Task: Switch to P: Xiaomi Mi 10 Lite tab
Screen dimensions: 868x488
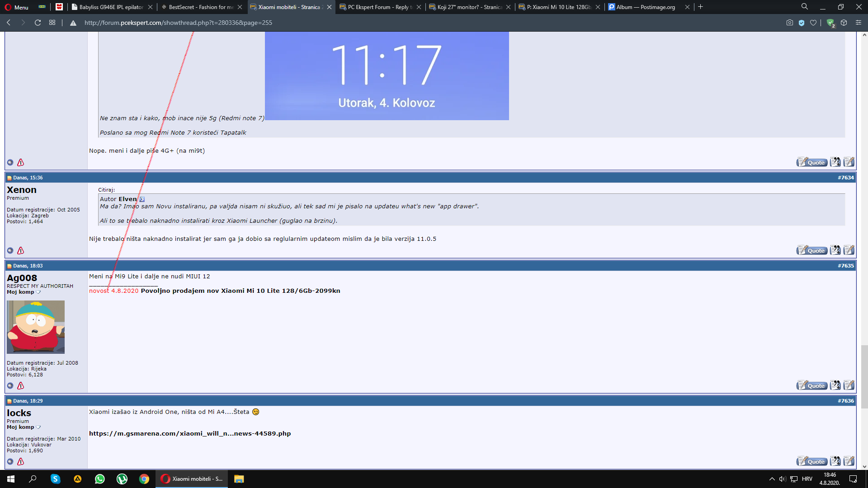Action: (559, 7)
